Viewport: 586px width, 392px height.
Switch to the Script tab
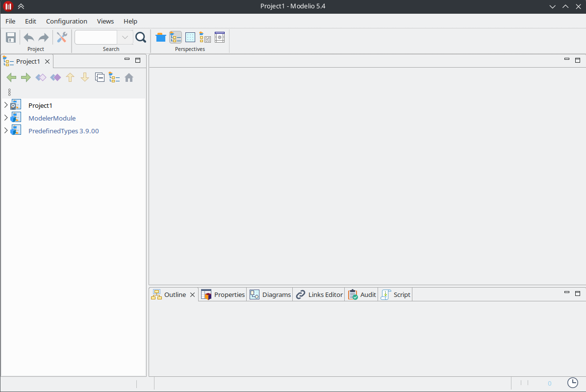pyautogui.click(x=395, y=294)
